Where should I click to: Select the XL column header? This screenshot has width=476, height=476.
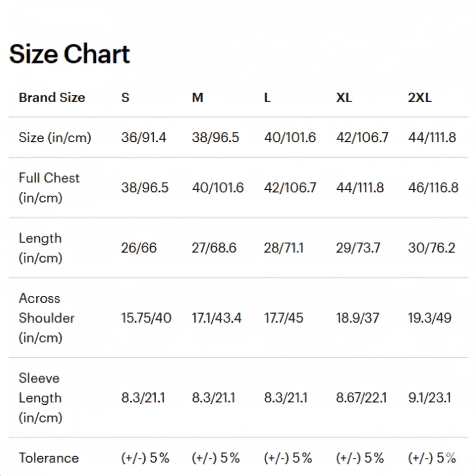pos(344,98)
